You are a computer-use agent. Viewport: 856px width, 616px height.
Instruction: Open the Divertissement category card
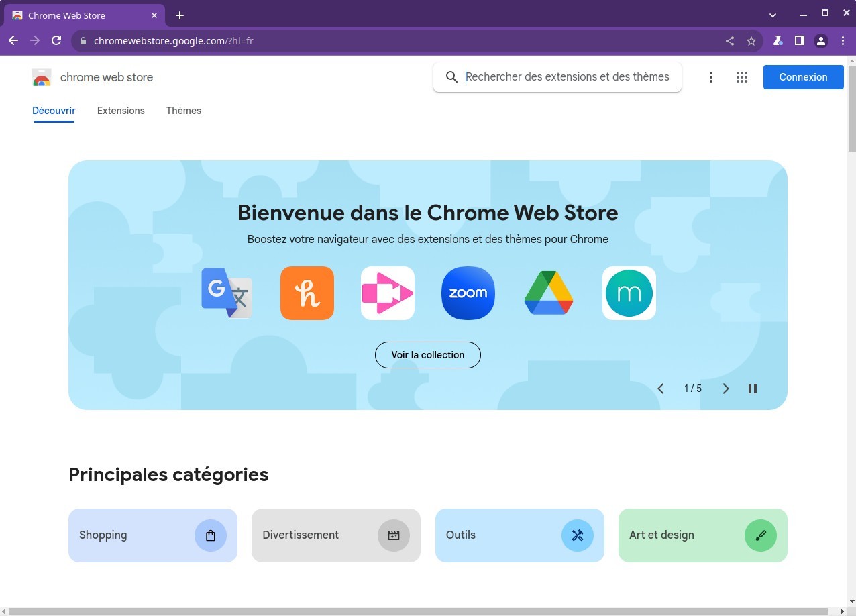pyautogui.click(x=336, y=535)
